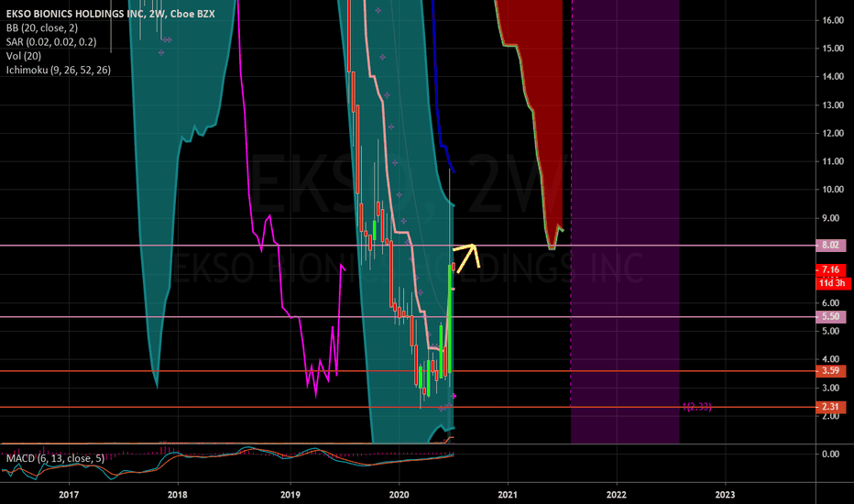Click the 2022 label on the time axis
The width and height of the screenshot is (854, 504).
617,495
